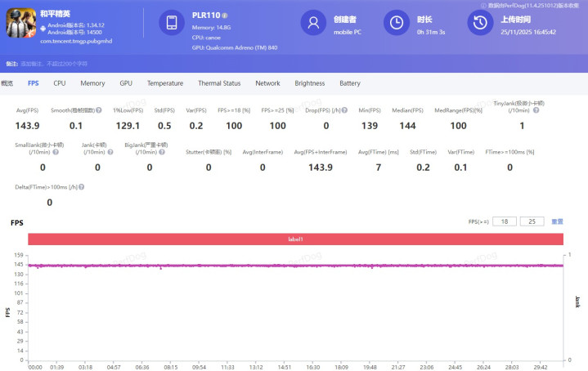
Task: Switch to the Battery tab
Action: pos(350,83)
